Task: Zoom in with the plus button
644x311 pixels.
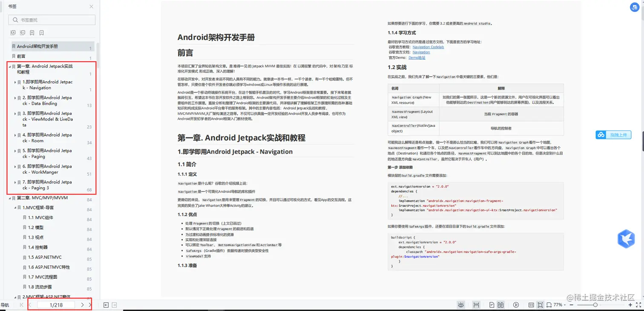Action: pyautogui.click(x=630, y=305)
